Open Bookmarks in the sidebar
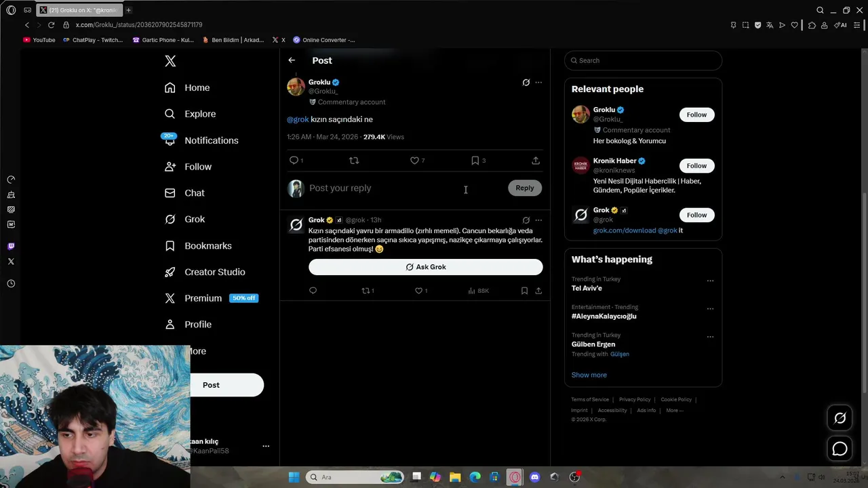The width and height of the screenshot is (868, 488). click(198, 245)
